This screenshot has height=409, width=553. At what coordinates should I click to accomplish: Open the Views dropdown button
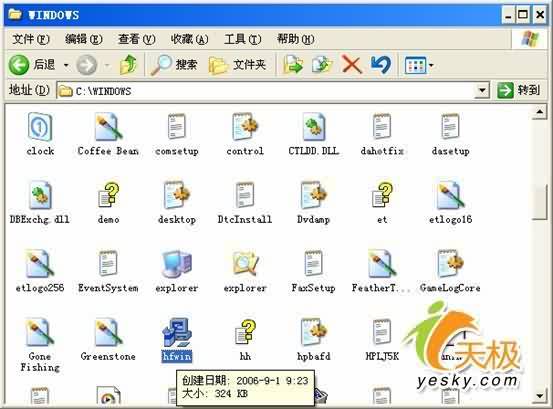point(419,65)
